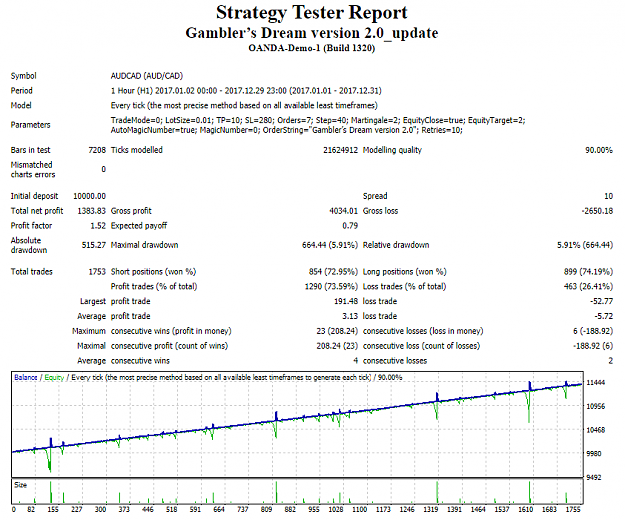625x520 pixels.
Task: Click Long positions value 899 (74.19%)
Action: point(588,272)
